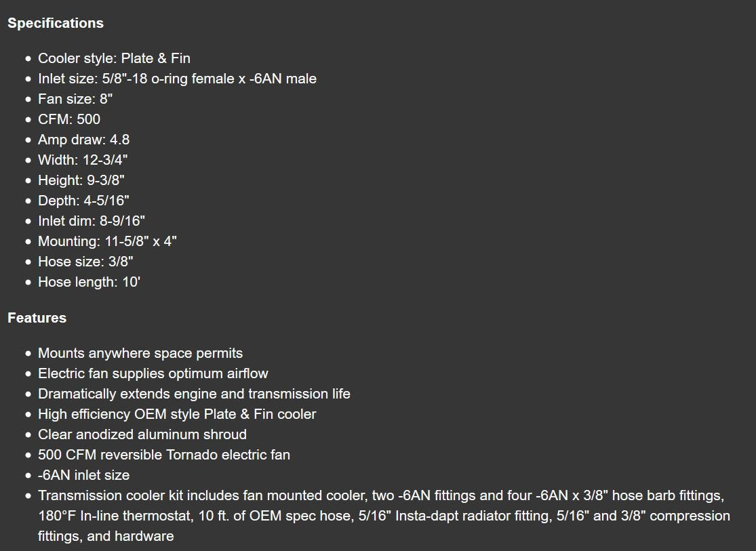The image size is (756, 551).
Task: Click the Specifications heading
Action: pyautogui.click(x=56, y=23)
